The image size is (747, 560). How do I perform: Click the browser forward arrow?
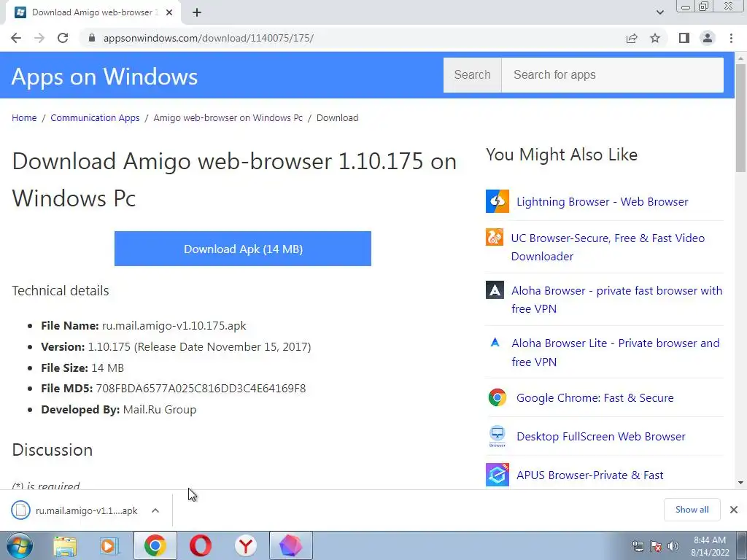click(39, 38)
